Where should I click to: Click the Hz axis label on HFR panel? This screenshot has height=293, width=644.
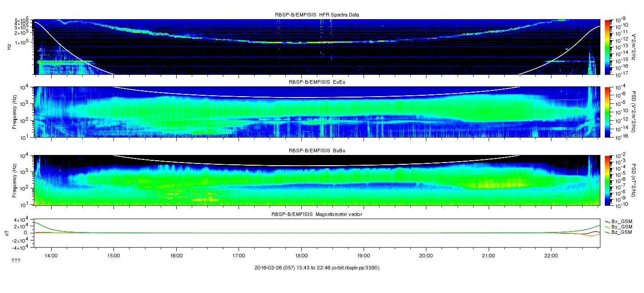tap(8, 46)
